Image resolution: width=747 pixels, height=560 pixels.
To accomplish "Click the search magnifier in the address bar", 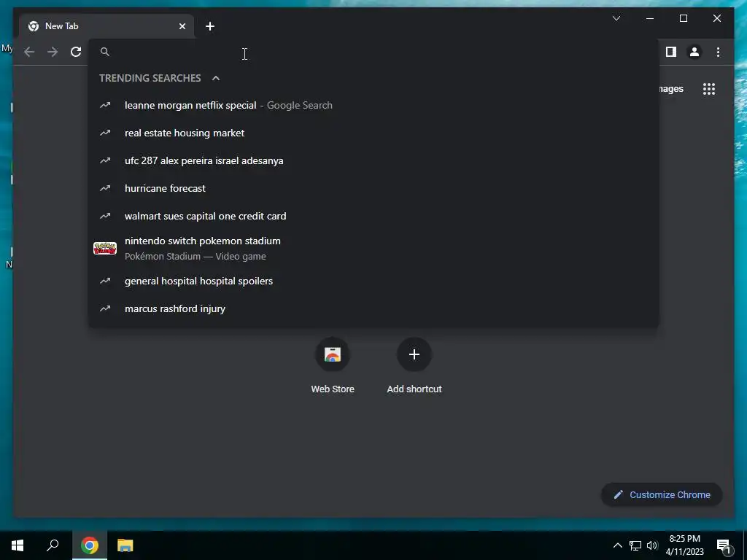I will [x=105, y=52].
